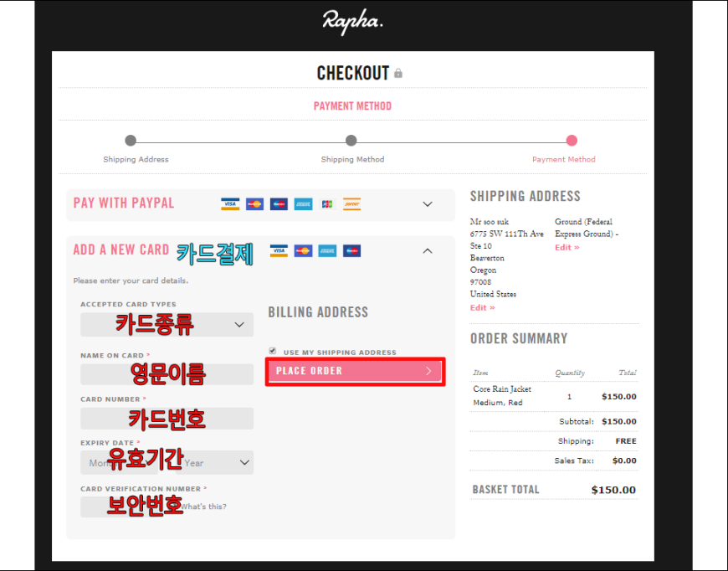The height and width of the screenshot is (571, 728).
Task: Open the expiry Year dropdown
Action: (x=215, y=462)
